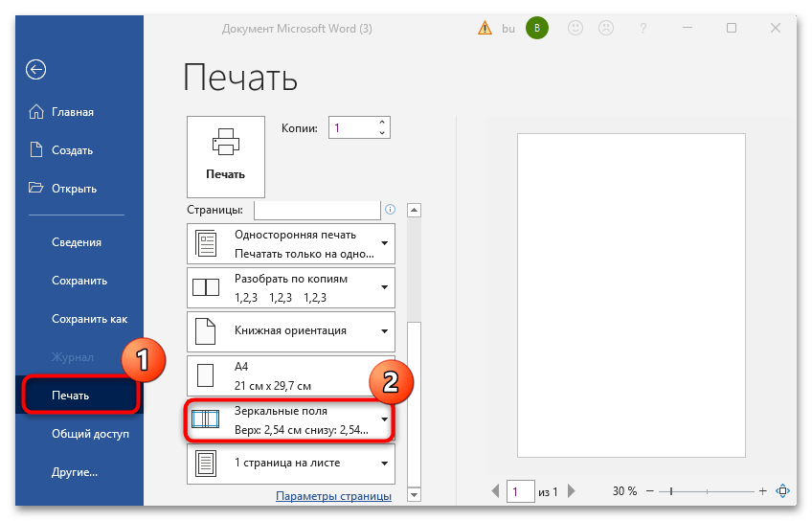Click the printer icon on Печать button
The width and height of the screenshot is (812, 521).
click(x=226, y=142)
